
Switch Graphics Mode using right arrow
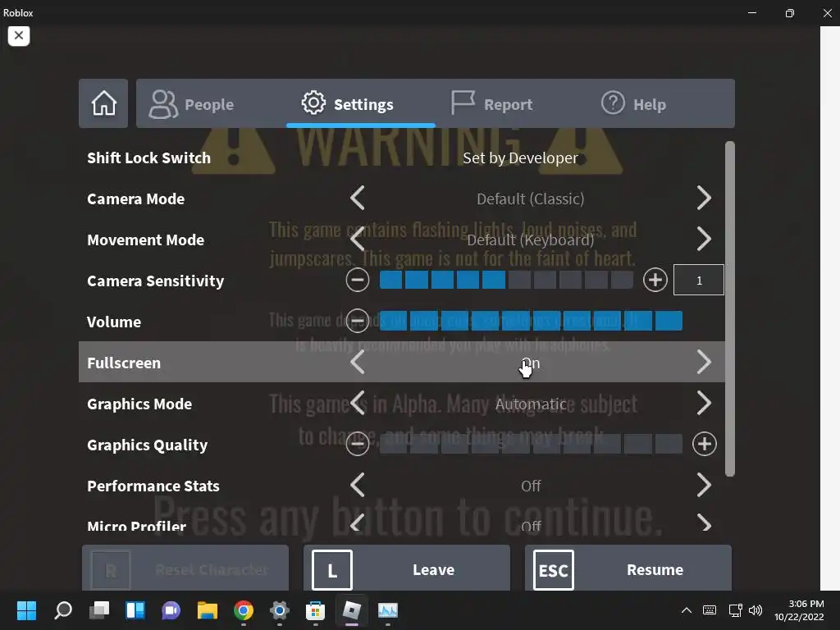[704, 403]
